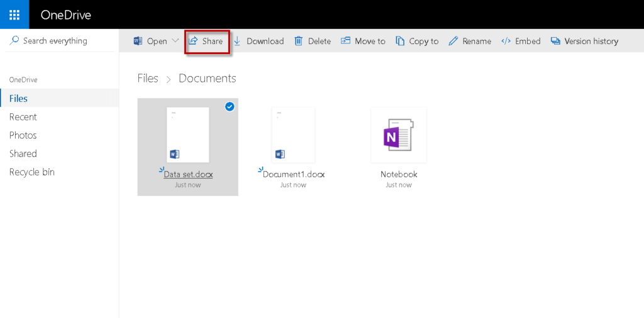Image resolution: width=644 pixels, height=318 pixels.
Task: Click the Copy to pages icon
Action: [x=400, y=41]
